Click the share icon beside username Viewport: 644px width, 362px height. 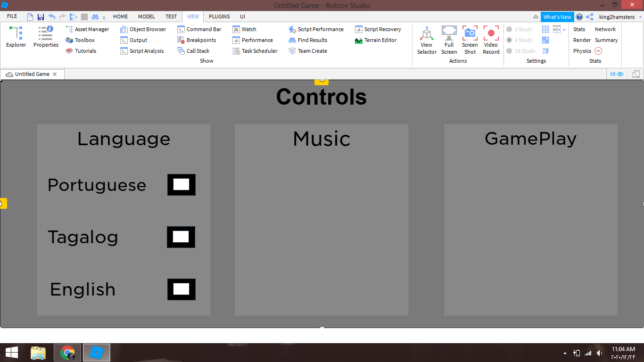590,17
